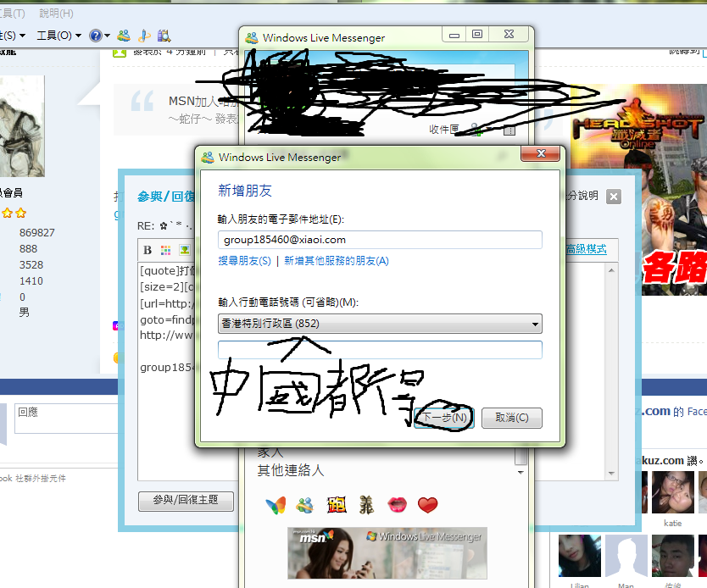Open the 說明(H) menu
Screen dimensions: 707x588
click(56, 14)
